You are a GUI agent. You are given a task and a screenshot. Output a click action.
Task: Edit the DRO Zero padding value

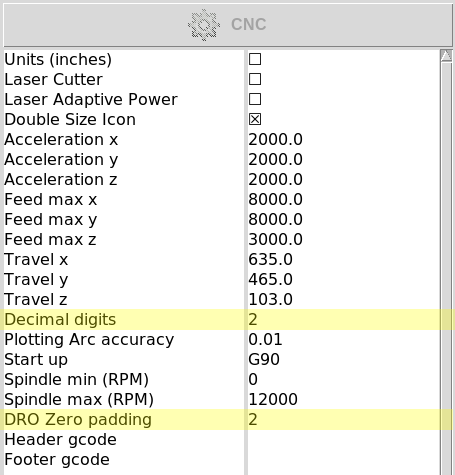point(253,419)
